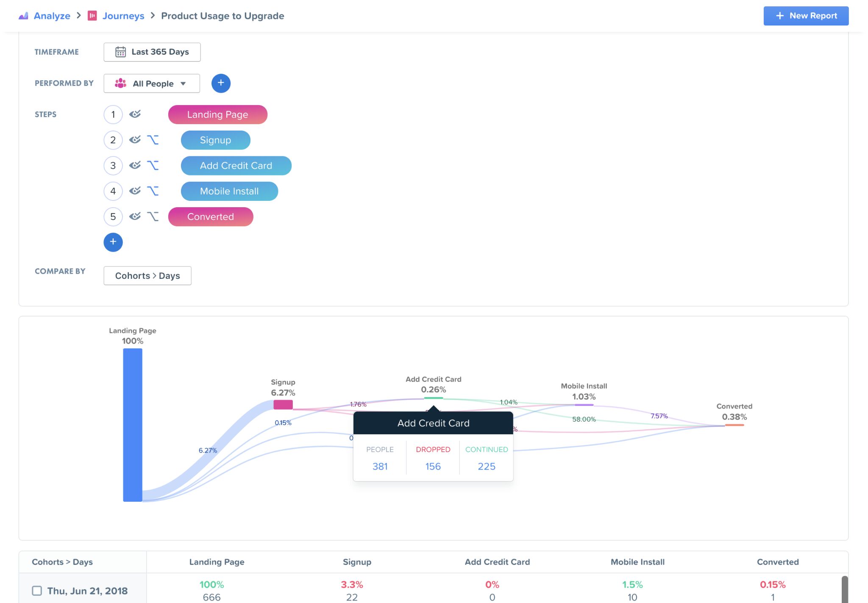Click the add step icon below Converted
The height and width of the screenshot is (603, 868).
(x=113, y=242)
